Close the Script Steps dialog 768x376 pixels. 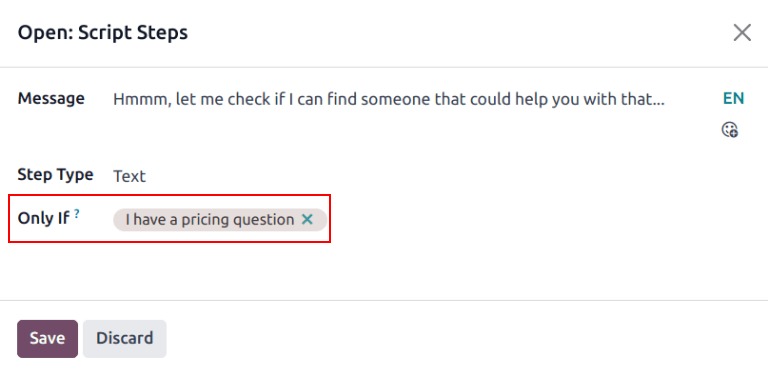pos(742,33)
